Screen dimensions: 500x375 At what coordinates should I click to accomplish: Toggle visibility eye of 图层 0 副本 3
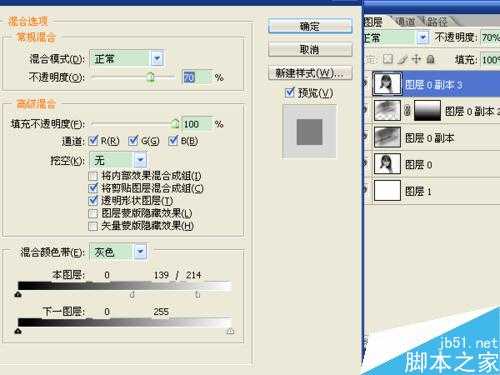pos(366,84)
